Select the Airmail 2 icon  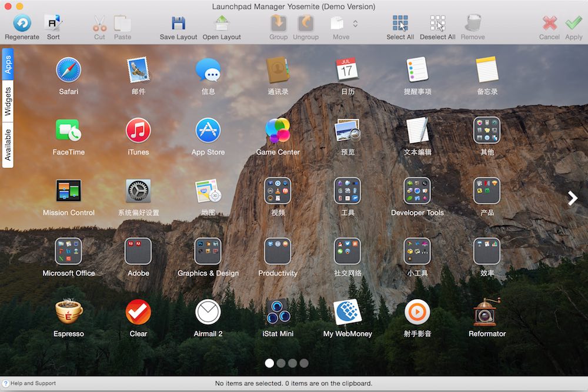coord(208,312)
